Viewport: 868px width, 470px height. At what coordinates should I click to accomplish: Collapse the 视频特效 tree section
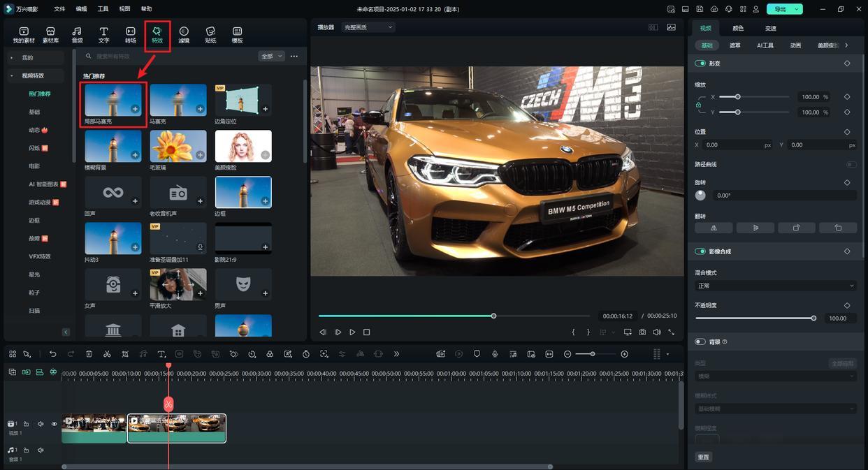coord(11,75)
